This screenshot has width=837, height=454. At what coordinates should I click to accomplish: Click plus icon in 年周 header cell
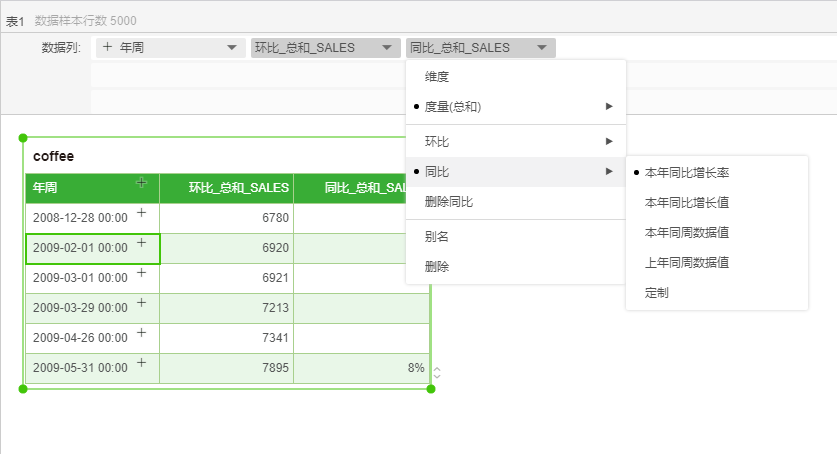141,183
